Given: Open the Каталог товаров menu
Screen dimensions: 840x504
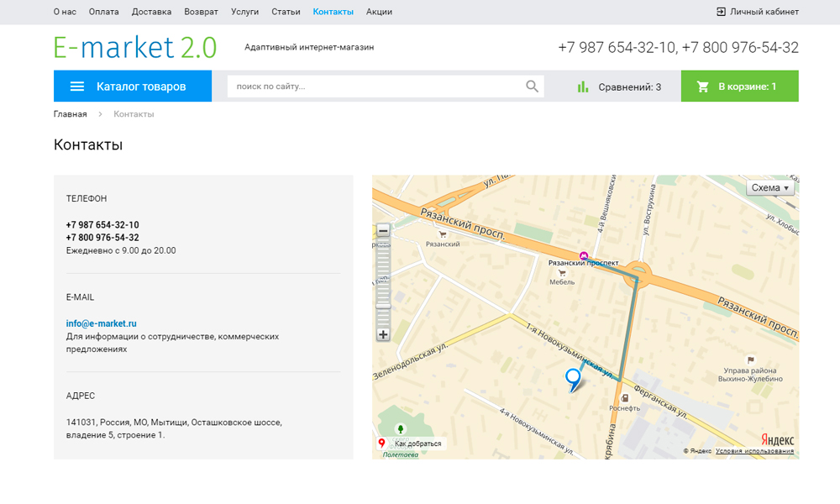Looking at the screenshot, I should [x=133, y=87].
